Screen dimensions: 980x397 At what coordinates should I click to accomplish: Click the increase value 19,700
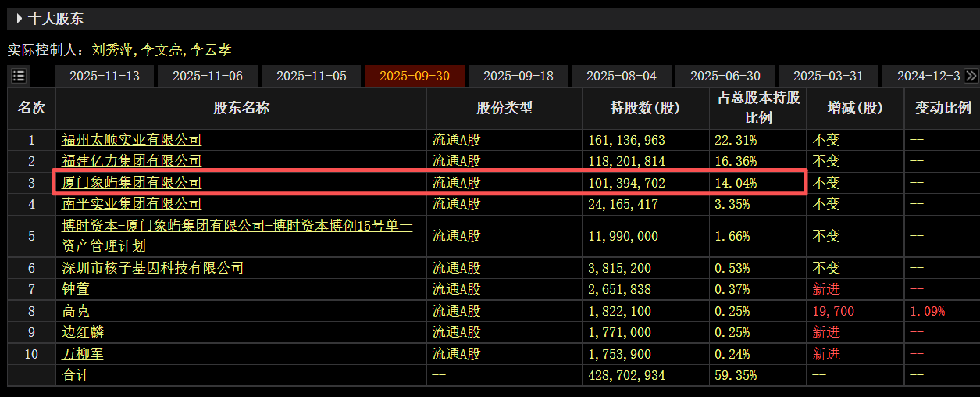834,311
